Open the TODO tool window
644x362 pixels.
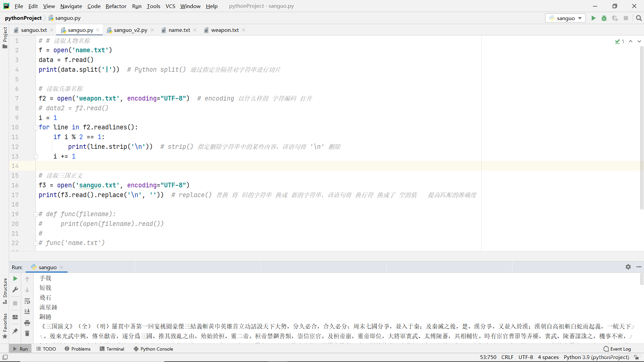pos(46,349)
